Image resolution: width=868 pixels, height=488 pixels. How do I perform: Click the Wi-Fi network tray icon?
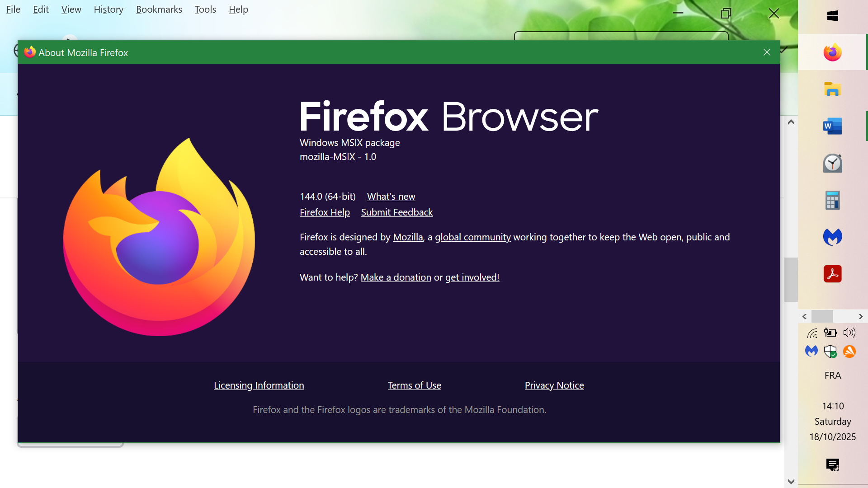812,333
